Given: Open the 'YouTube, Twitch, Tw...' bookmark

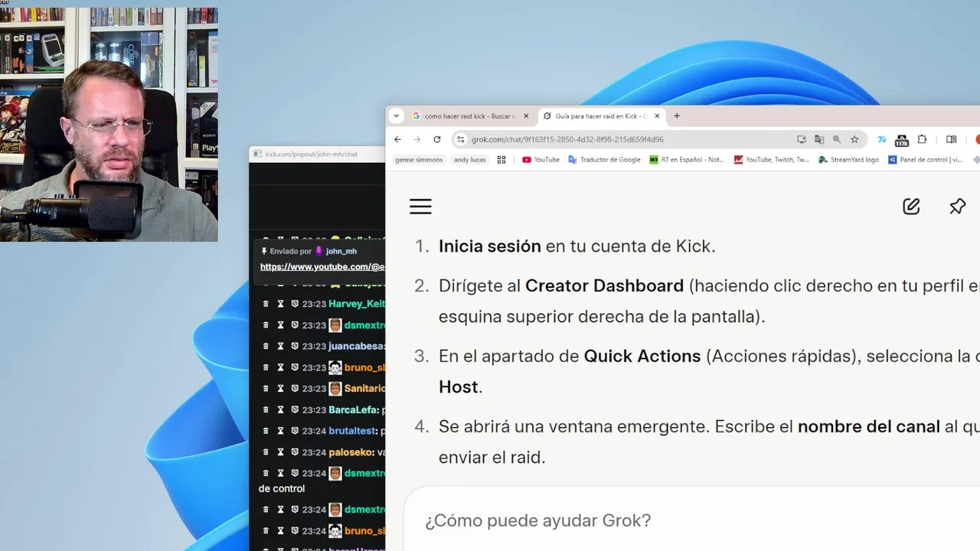Looking at the screenshot, I should click(x=772, y=160).
